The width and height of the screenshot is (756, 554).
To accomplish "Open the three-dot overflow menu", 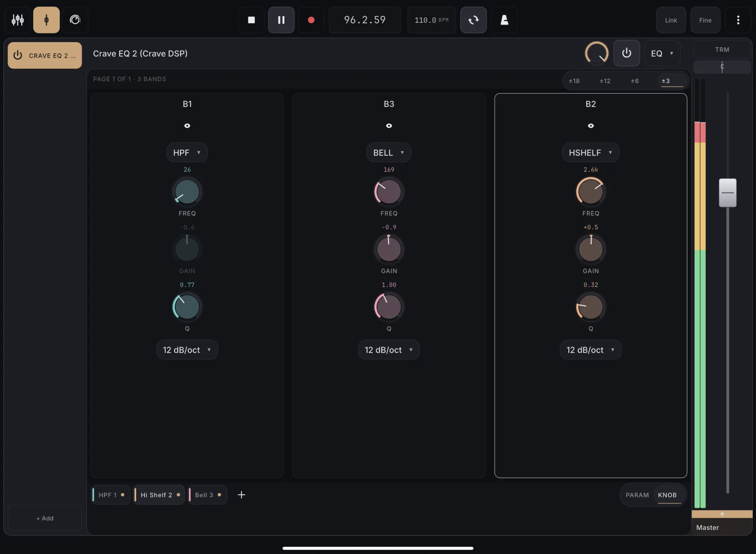I will [738, 20].
